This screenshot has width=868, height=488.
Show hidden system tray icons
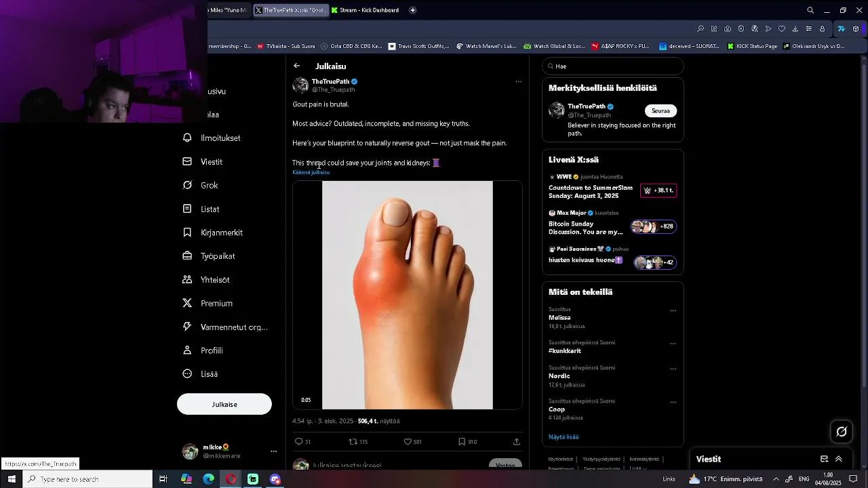pyautogui.click(x=776, y=479)
